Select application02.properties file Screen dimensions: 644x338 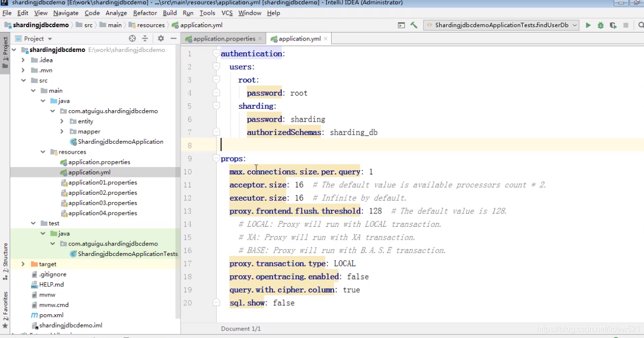[x=103, y=193]
